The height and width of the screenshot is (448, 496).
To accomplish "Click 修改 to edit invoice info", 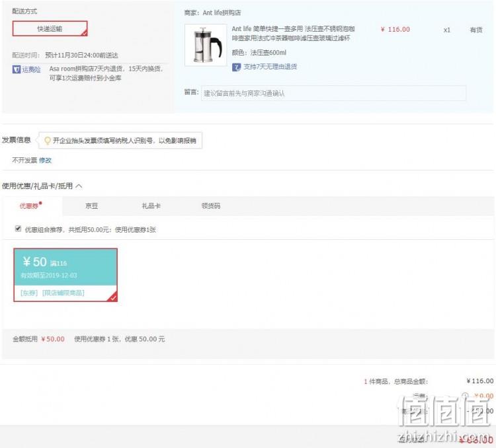I will pos(45,161).
